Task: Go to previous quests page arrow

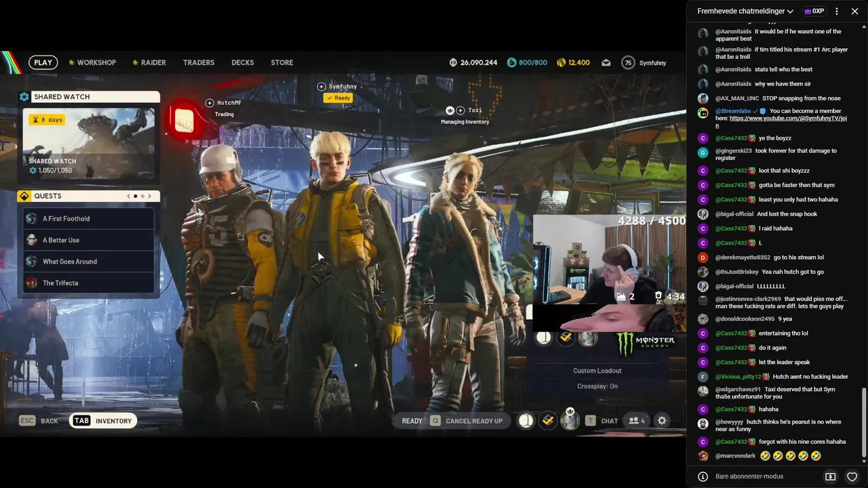Action: tap(129, 196)
